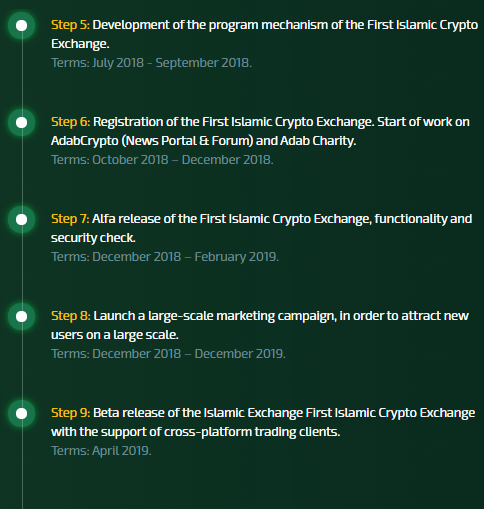Screen dimensions: 484x509
Task: Click "Terms: December 2018 – December 2019" text
Action: click(168, 354)
